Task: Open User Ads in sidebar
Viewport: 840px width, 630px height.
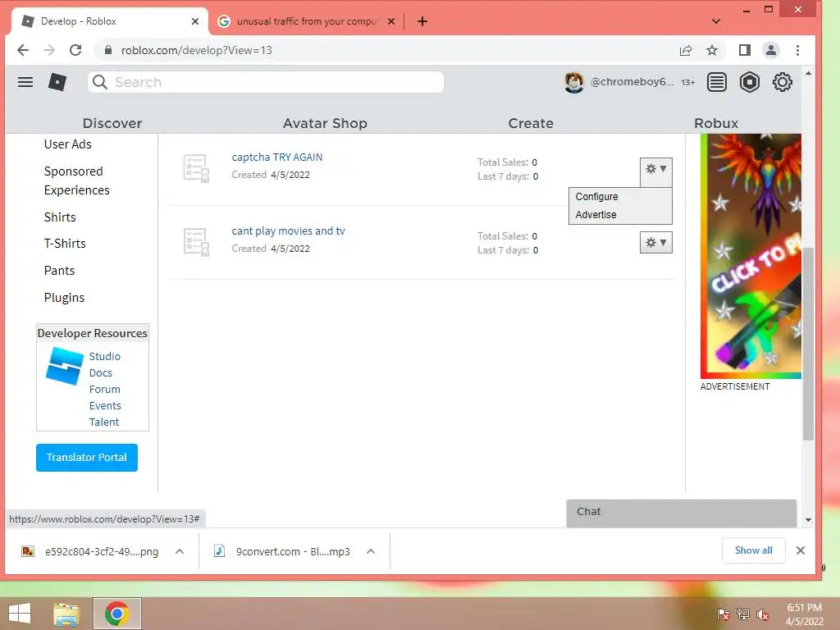Action: 67,144
